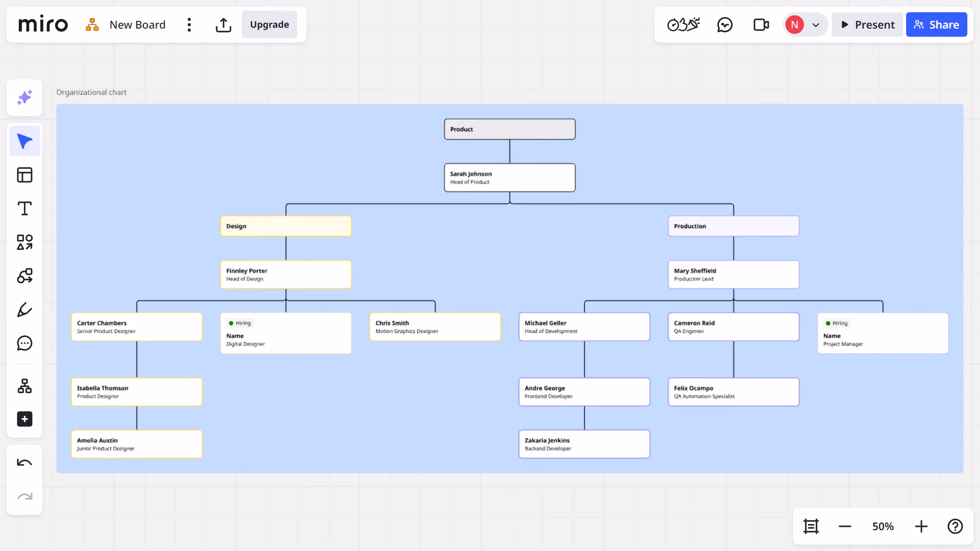Select the Carter Chambers card

click(137, 327)
